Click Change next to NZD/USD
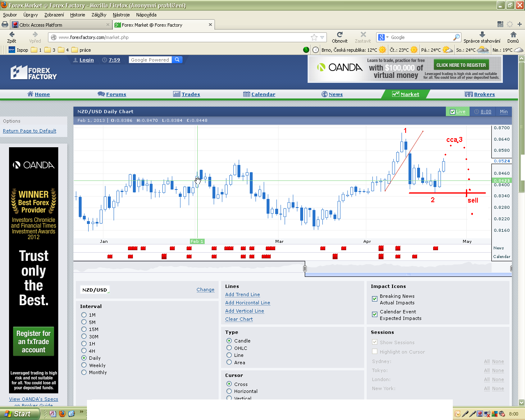Screen dimensions: 525x420 [205, 290]
